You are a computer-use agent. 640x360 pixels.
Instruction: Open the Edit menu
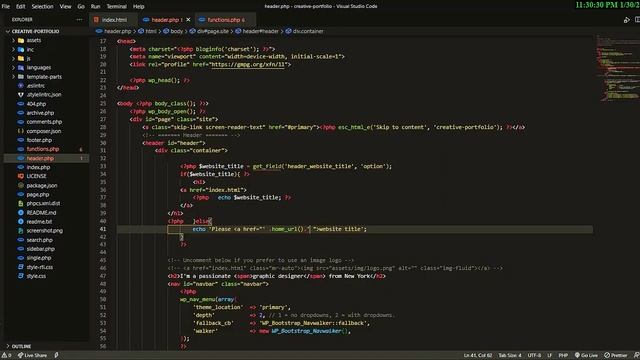[20, 7]
